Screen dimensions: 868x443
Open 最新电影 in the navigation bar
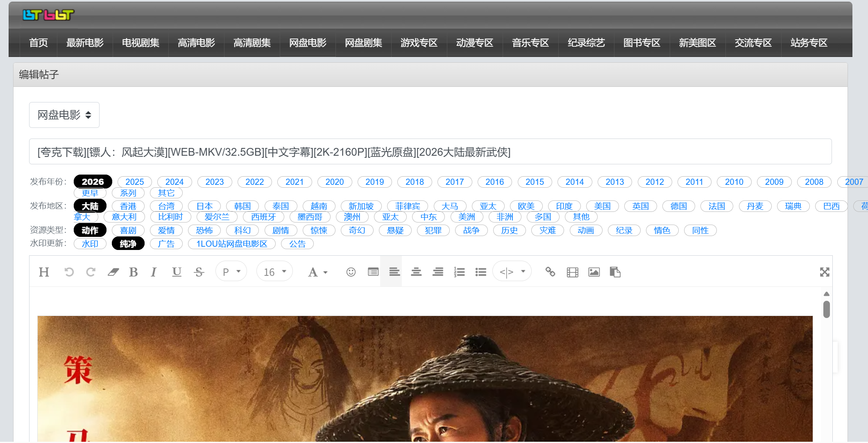click(x=85, y=43)
